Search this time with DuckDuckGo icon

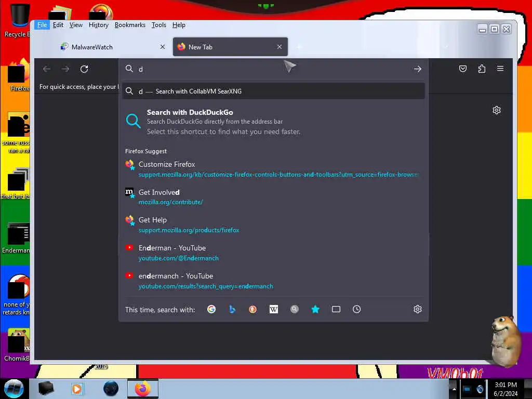tap(253, 309)
